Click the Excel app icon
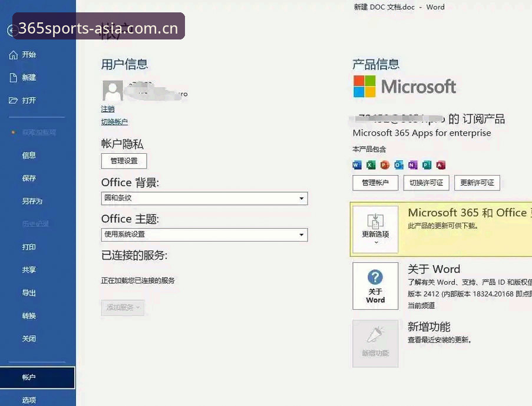 371,165
